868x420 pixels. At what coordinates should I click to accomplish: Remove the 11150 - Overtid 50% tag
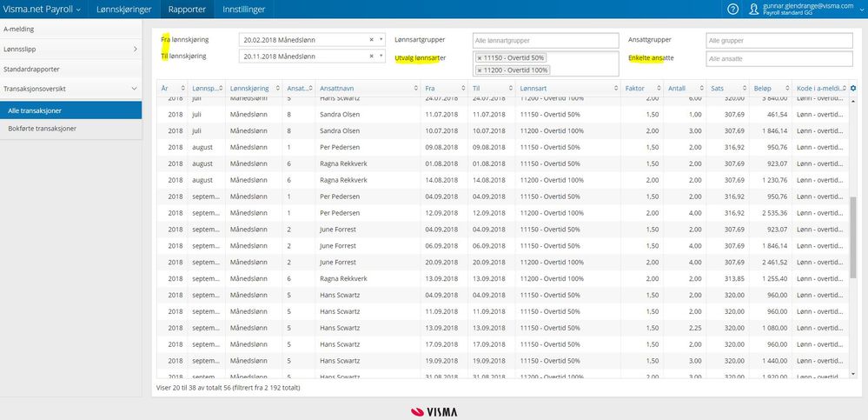(480, 57)
